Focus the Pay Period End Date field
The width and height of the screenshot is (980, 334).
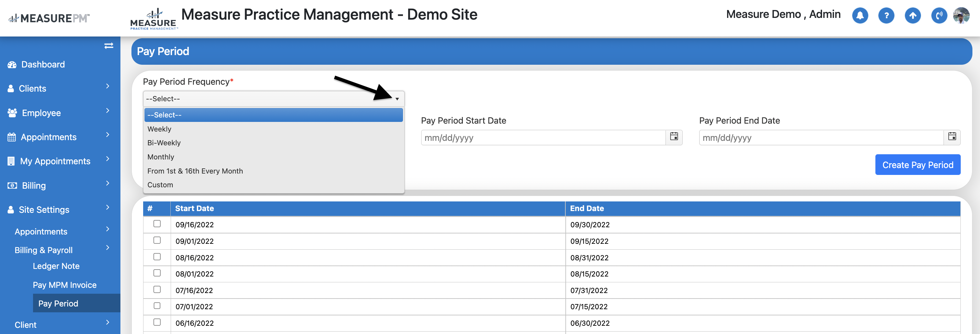point(821,137)
